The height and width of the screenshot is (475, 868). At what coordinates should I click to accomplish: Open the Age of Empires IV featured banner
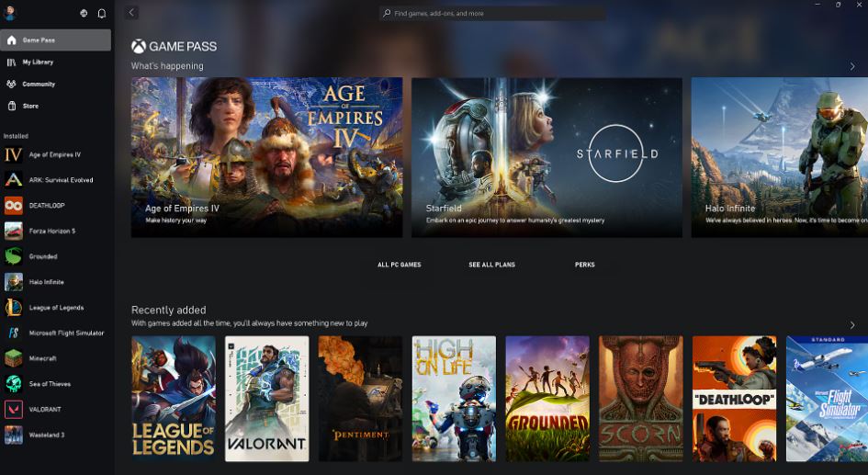pyautogui.click(x=266, y=157)
